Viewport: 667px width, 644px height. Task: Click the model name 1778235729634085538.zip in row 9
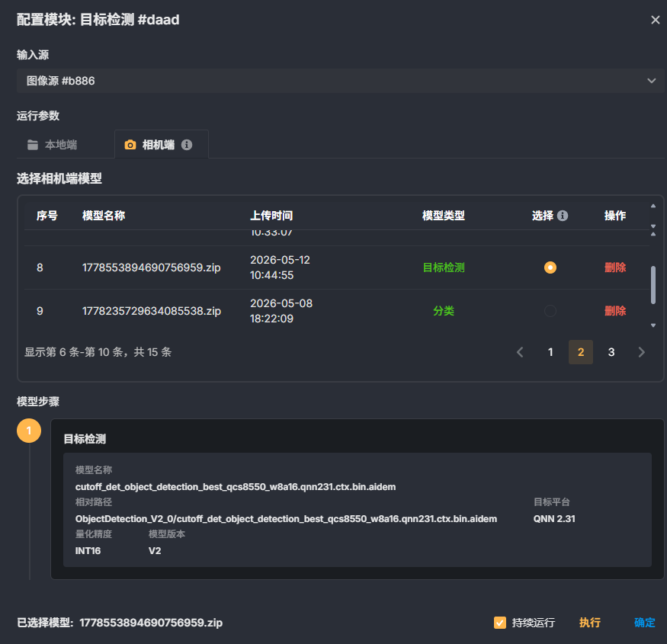152,311
